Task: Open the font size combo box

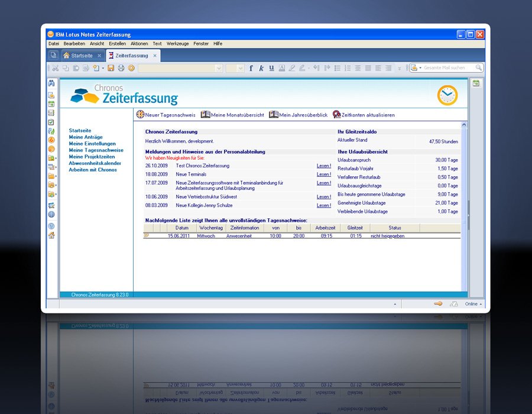Action: tap(235, 68)
